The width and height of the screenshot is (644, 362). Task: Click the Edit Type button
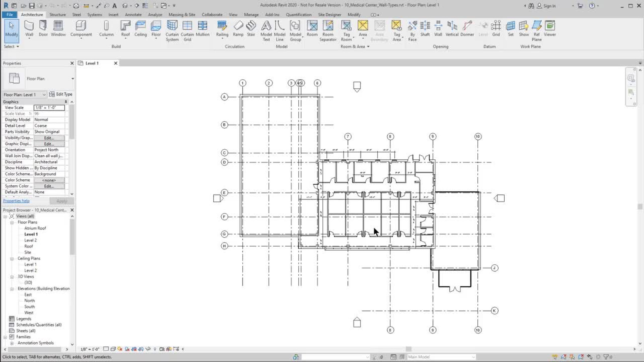click(61, 94)
